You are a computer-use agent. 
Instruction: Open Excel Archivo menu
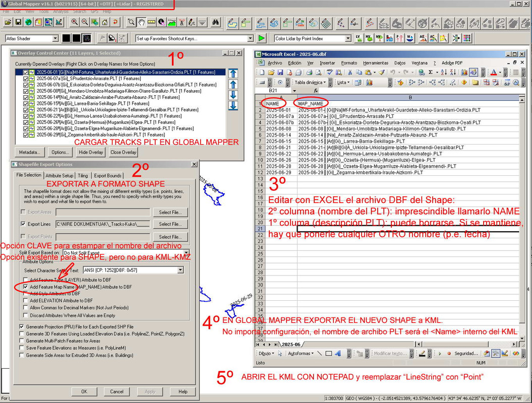click(275, 62)
